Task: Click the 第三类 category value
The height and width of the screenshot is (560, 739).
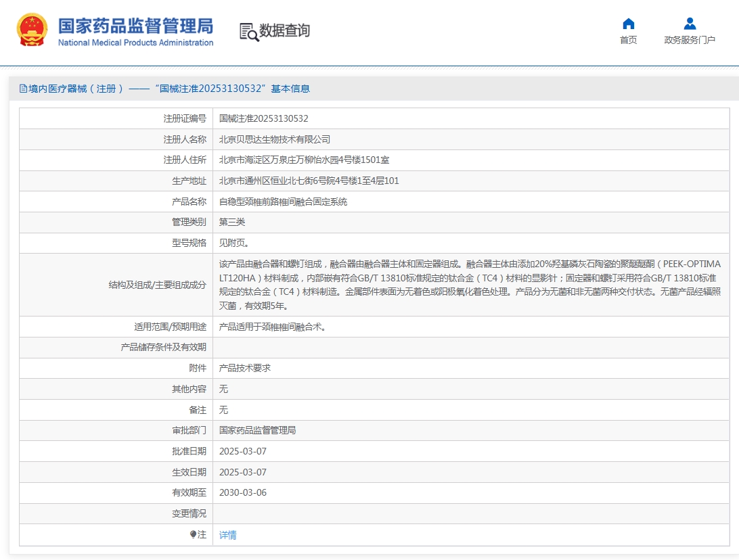Action: (x=232, y=222)
